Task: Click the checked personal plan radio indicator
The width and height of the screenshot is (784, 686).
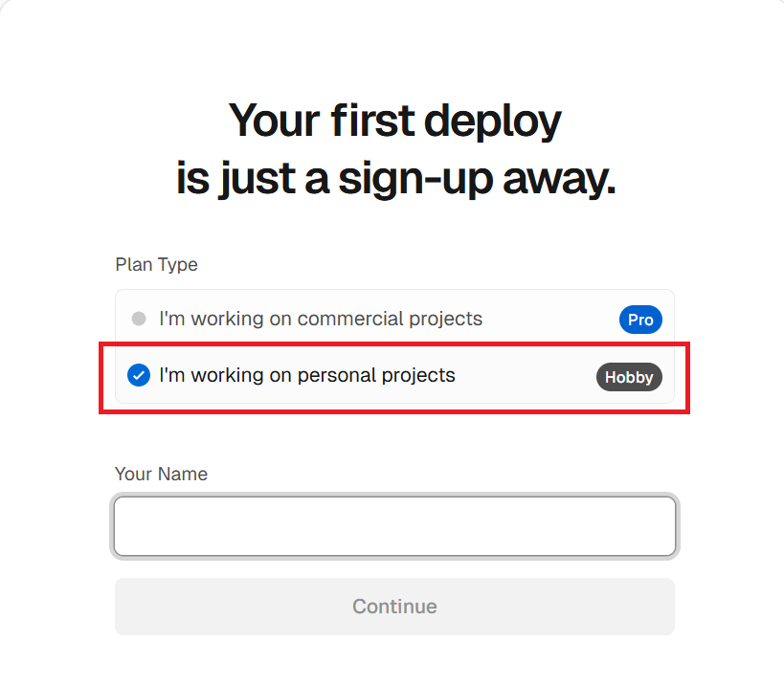Action: pos(139,375)
